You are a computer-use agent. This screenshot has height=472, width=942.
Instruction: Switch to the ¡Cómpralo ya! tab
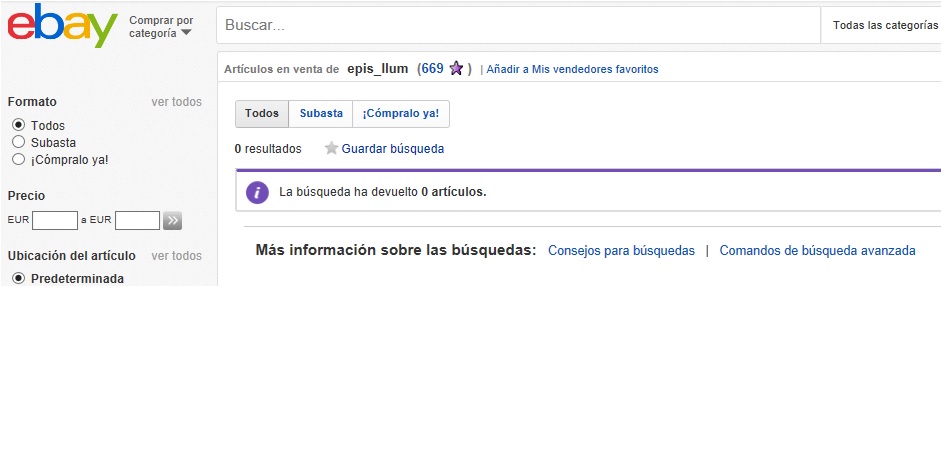click(x=401, y=113)
